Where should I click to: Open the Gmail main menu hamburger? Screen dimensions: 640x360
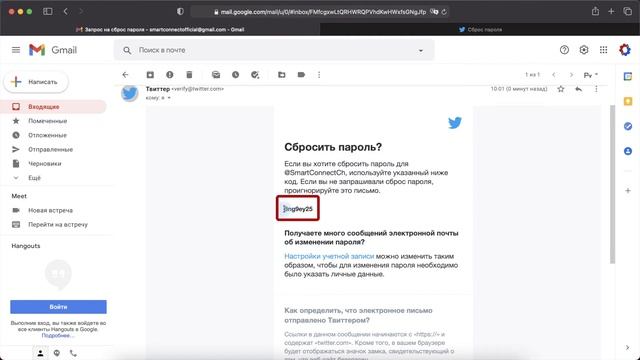pos(16,50)
